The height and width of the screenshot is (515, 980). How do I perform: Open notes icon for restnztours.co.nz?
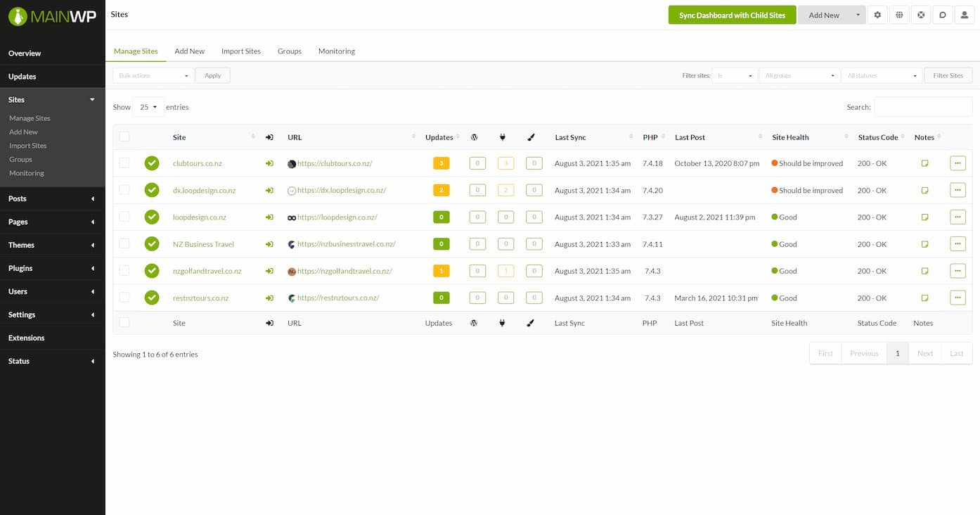point(924,298)
